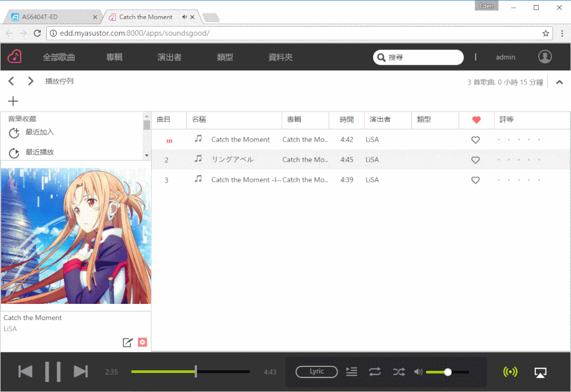Viewport: 571px width, 392px height.
Task: Open the admin user avatar menu
Action: pos(545,56)
